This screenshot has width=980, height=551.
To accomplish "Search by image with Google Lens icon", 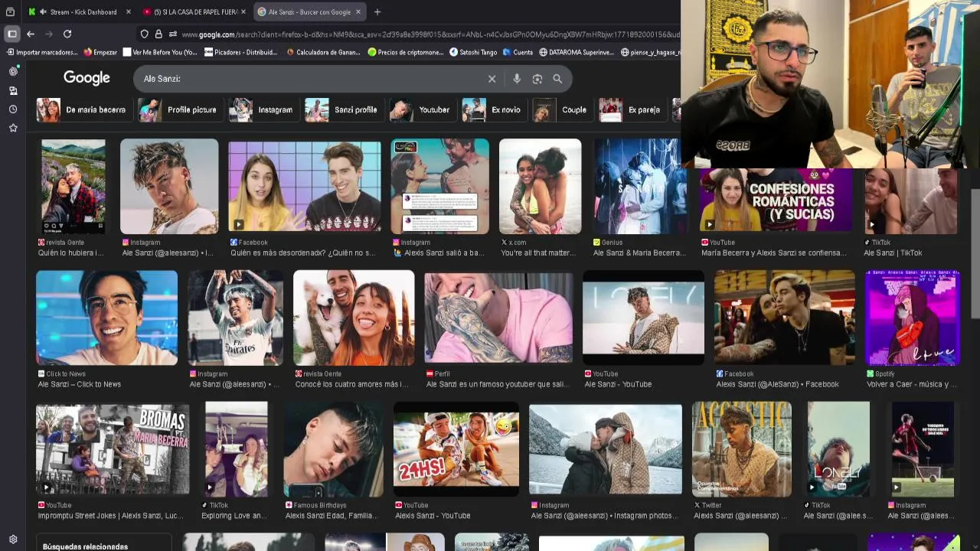I will pos(537,79).
